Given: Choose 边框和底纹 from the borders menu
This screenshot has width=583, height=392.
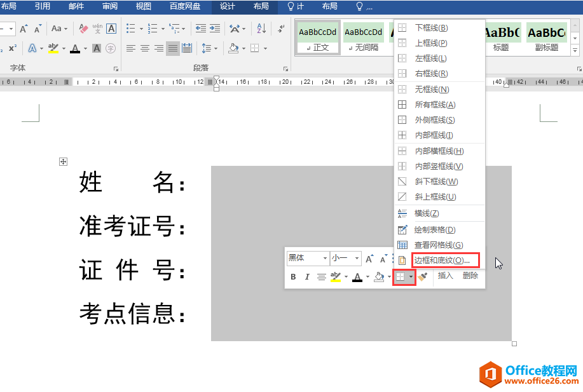Looking at the screenshot, I should (442, 260).
